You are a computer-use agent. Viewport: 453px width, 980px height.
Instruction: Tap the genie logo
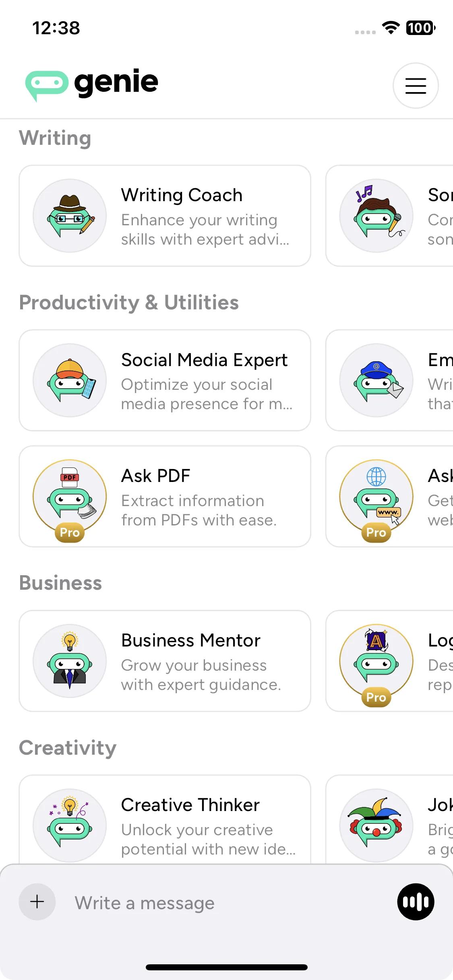coord(92,84)
